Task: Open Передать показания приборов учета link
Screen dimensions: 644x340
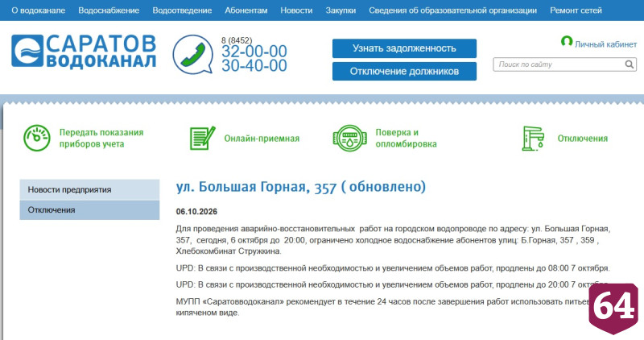Action: point(101,138)
